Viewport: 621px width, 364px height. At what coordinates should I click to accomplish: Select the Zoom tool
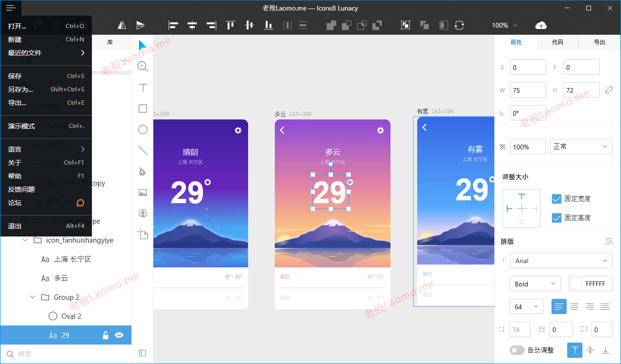(143, 67)
